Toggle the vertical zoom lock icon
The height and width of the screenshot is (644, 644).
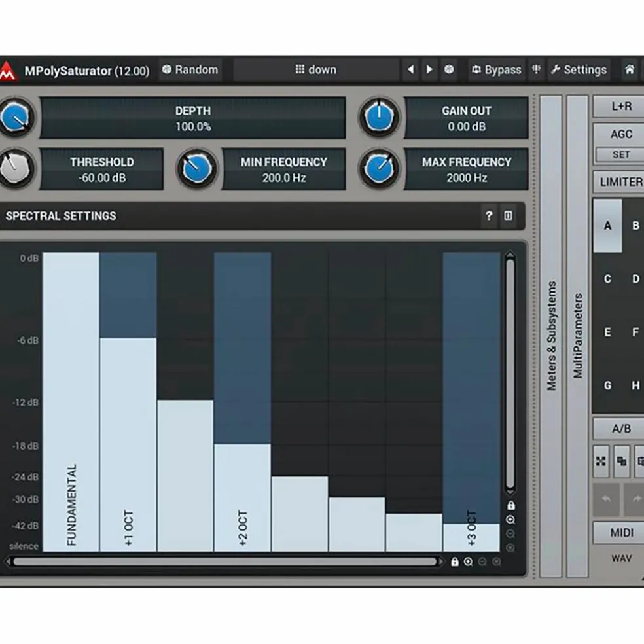pyautogui.click(x=511, y=506)
